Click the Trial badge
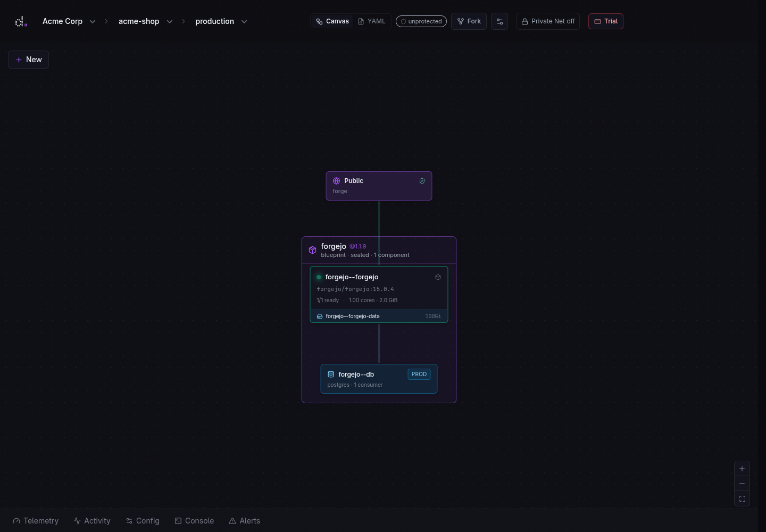766x532 pixels. [x=606, y=21]
